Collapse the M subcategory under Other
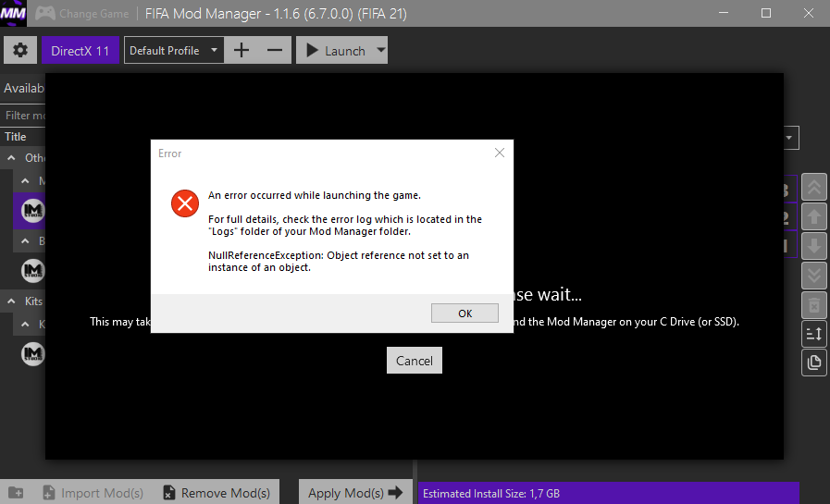The image size is (830, 504). click(25, 181)
